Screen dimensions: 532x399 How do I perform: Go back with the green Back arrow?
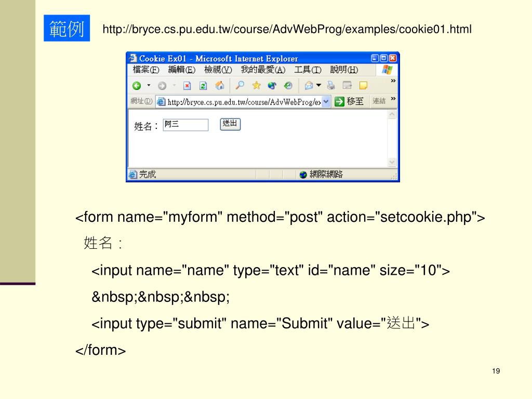pyautogui.click(x=137, y=86)
